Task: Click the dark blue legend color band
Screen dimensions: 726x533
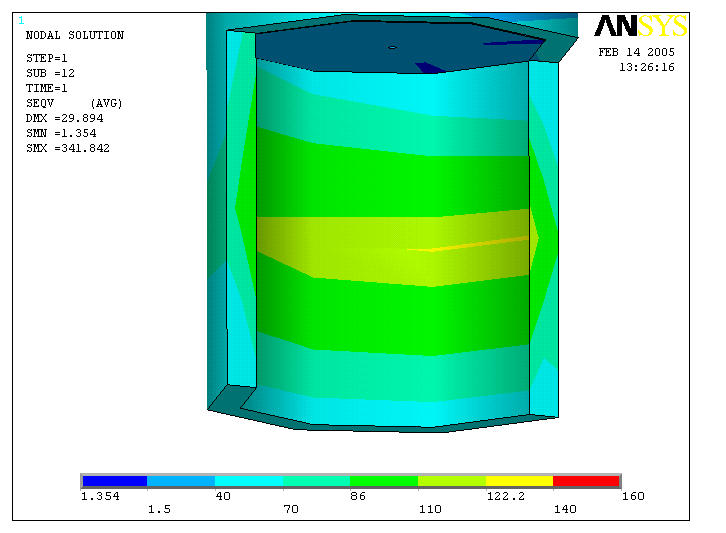Action: pyautogui.click(x=115, y=481)
